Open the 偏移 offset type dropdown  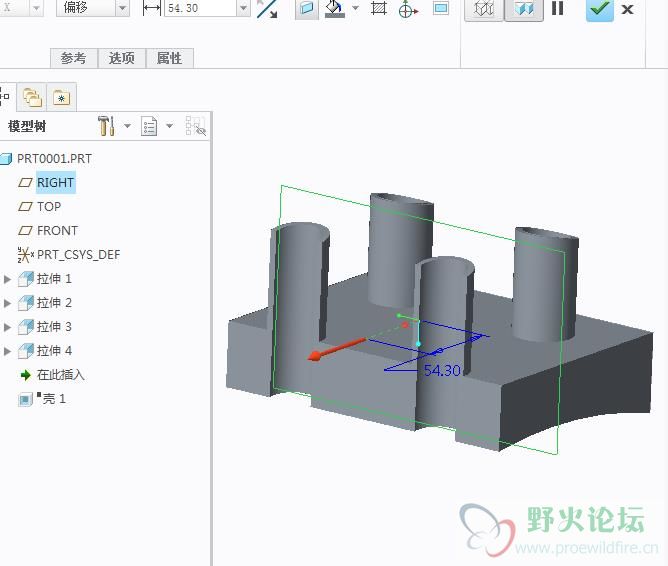[x=123, y=8]
